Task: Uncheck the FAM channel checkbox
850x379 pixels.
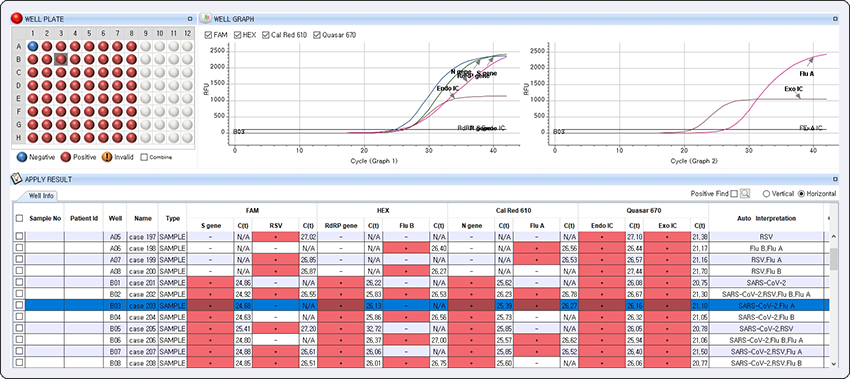Action: click(x=208, y=35)
